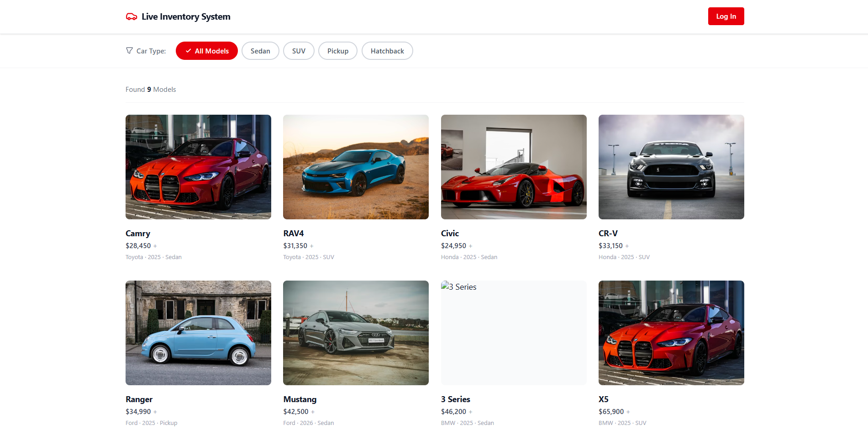Image resolution: width=868 pixels, height=430 pixels.
Task: Click the plus icon beside 3 Series' $46,200 price
Action: tap(471, 412)
